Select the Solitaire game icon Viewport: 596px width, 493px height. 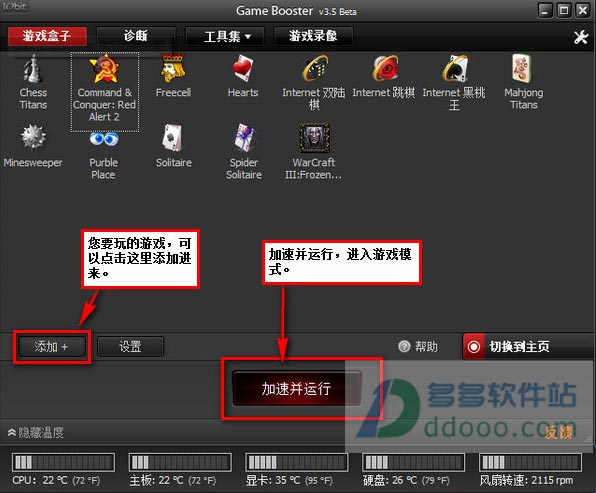(x=172, y=137)
